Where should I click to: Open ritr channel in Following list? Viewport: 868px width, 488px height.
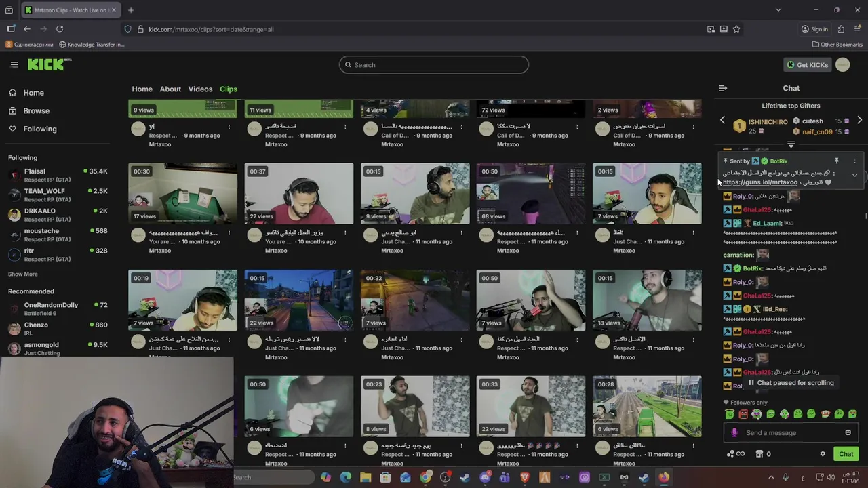tap(58, 255)
